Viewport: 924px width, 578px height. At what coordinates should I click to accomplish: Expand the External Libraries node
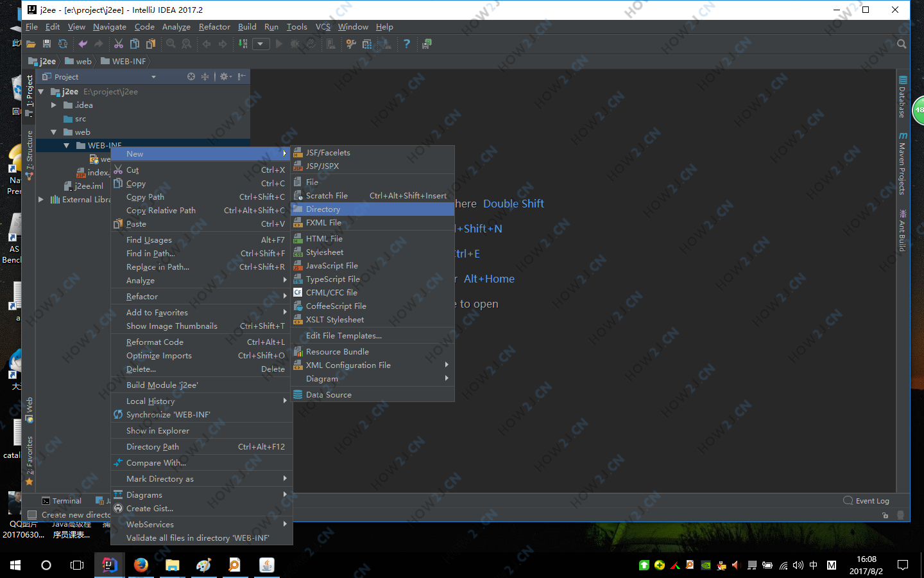coord(41,200)
